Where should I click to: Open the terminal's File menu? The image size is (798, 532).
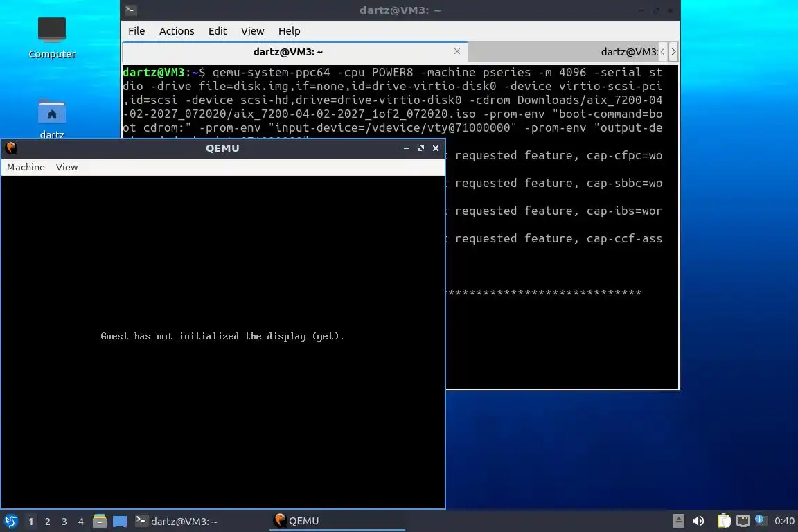tap(136, 31)
